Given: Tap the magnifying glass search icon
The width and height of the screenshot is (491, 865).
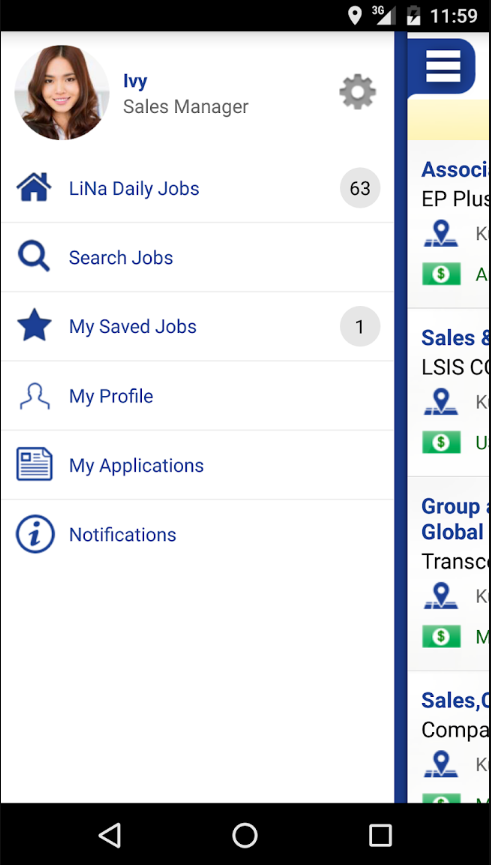Looking at the screenshot, I should tap(34, 257).
